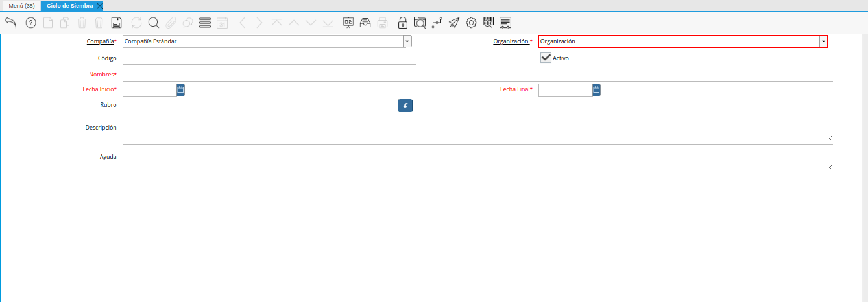Click the Attachment paperclip icon
This screenshot has height=302, width=868.
(171, 23)
